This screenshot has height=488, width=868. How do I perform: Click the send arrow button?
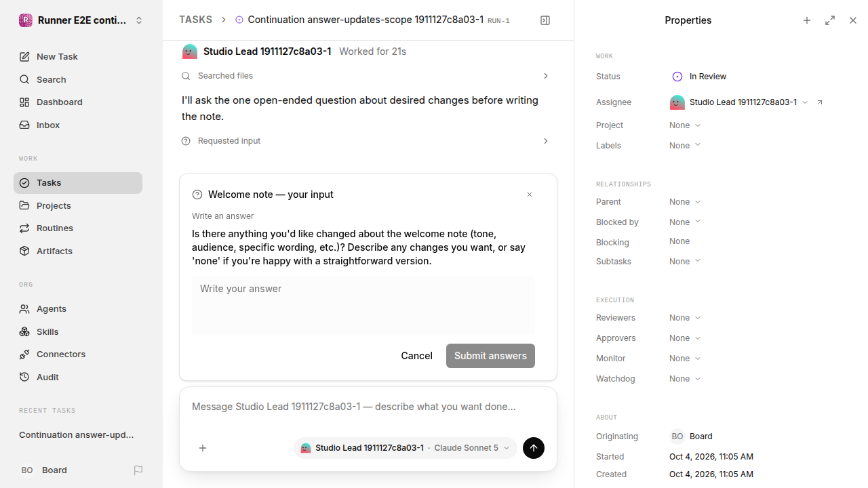[534, 448]
